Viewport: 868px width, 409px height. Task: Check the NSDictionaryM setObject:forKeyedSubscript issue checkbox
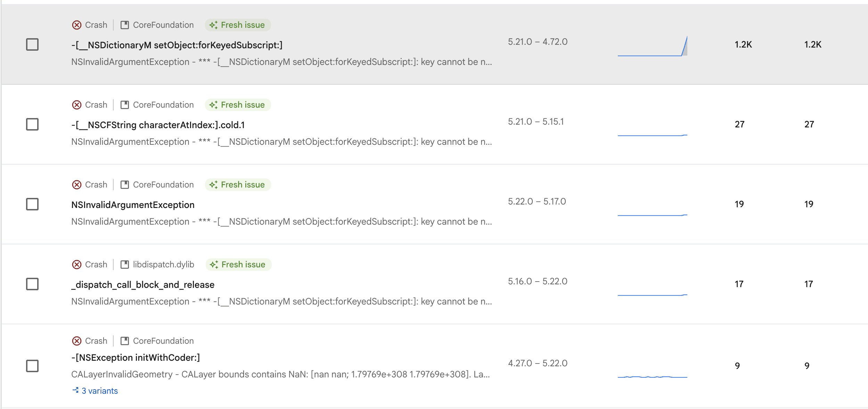[32, 44]
